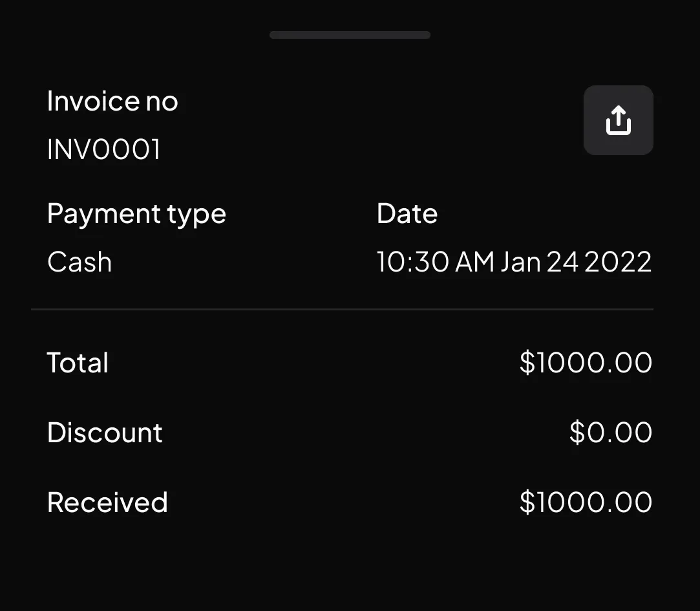Tap the Total amount $1000.00
700x611 pixels.
586,362
